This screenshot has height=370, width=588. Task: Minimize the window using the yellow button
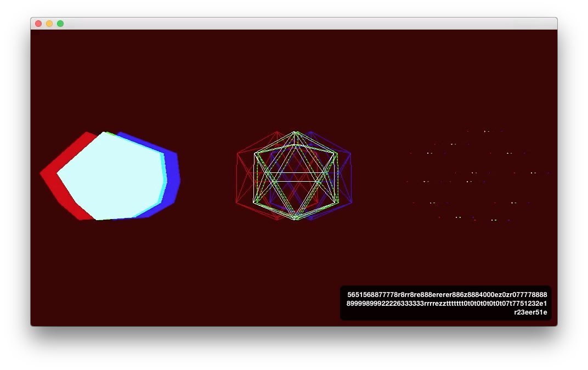[x=49, y=24]
